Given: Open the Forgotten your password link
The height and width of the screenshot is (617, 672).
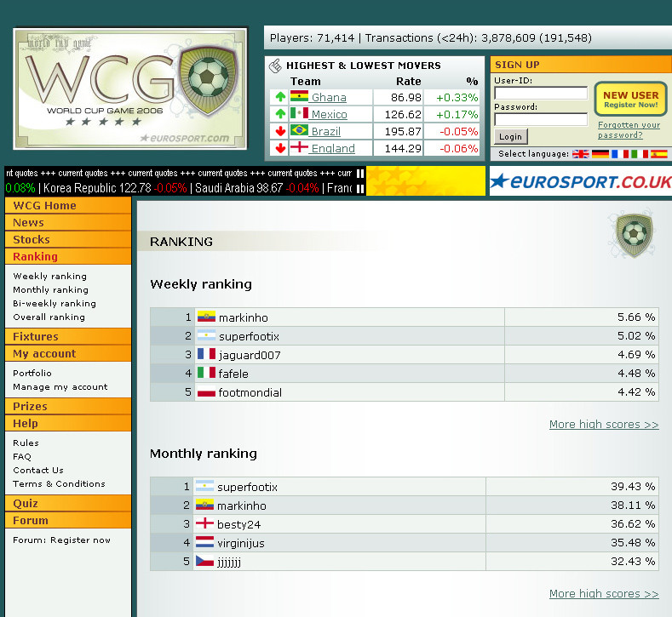Looking at the screenshot, I should 629,130.
